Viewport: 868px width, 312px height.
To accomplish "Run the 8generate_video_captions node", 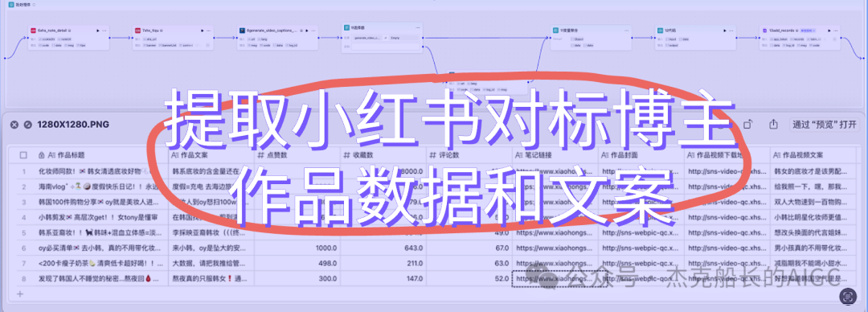I will [307, 31].
